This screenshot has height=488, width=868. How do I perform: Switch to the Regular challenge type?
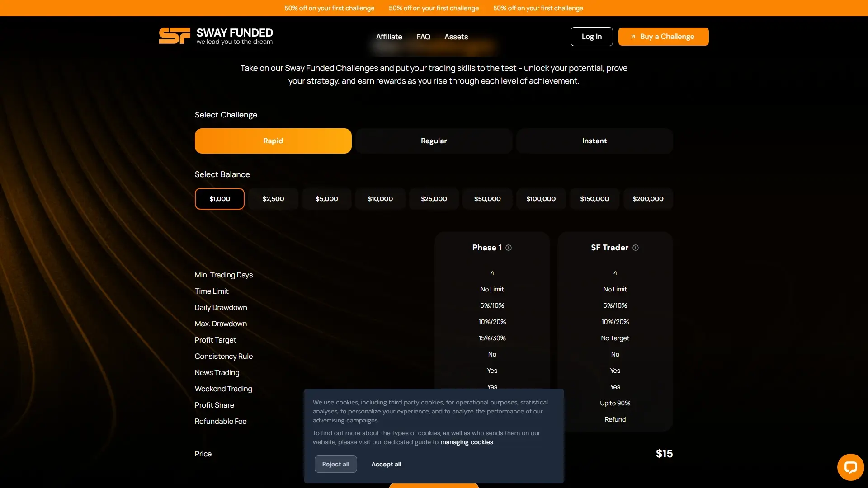tap(434, 141)
